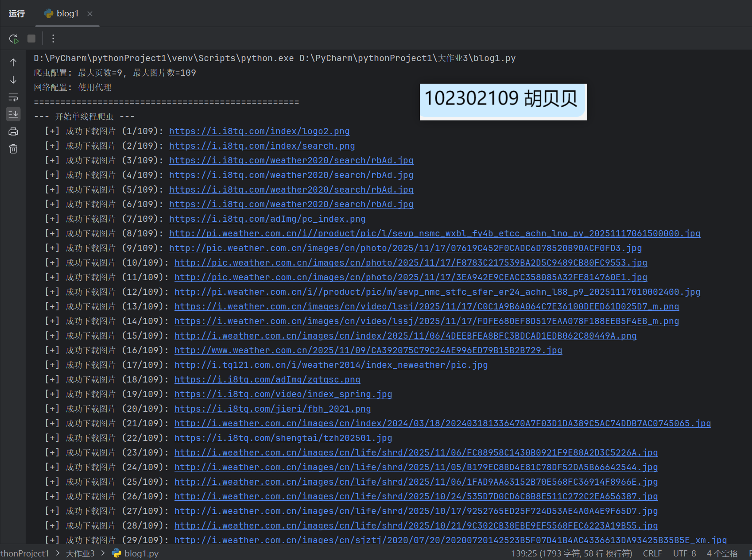The width and height of the screenshot is (752, 560).
Task: Change the CRLF line separator setting
Action: (x=652, y=553)
